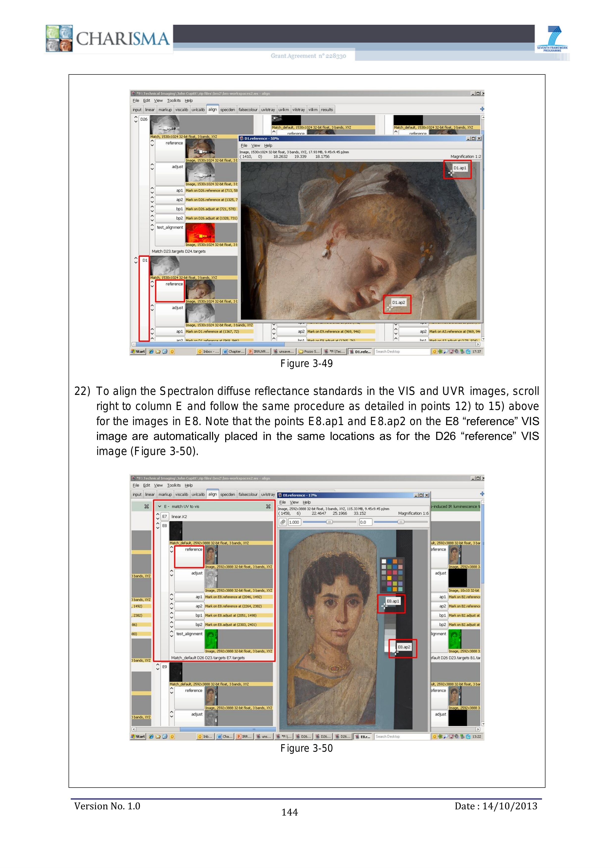
Task: Select the input tab in Figure 3-49
Action: pyautogui.click(x=137, y=110)
